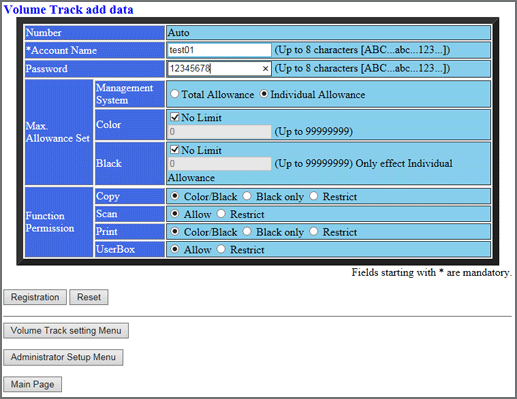Restrict the Scan function
Viewport: 517px width, 399px height.
coord(221,214)
